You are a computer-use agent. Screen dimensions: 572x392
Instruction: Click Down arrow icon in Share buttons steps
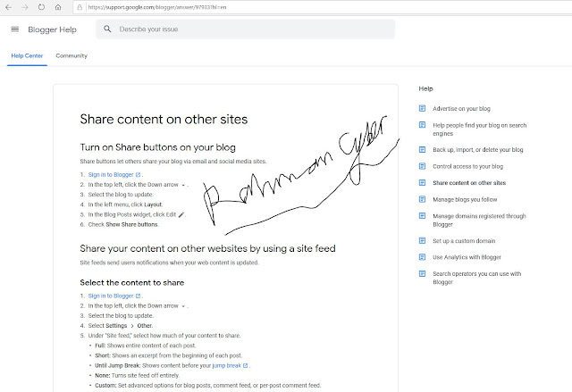183,185
